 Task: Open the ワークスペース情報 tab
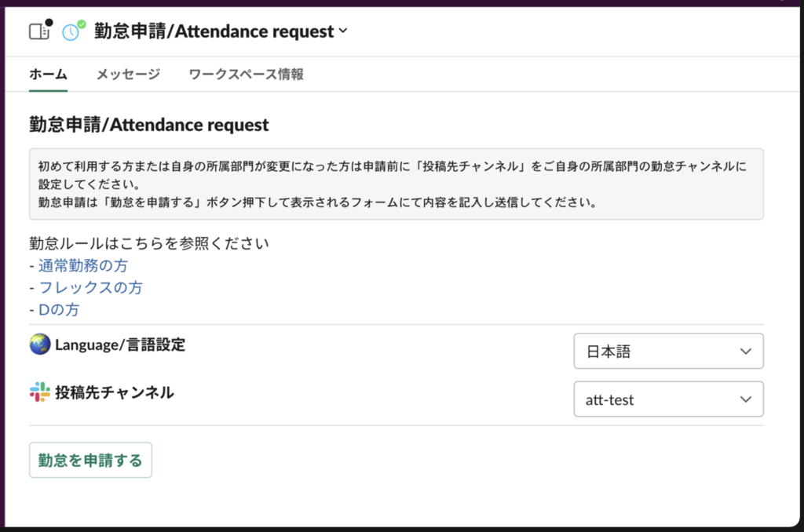(246, 75)
